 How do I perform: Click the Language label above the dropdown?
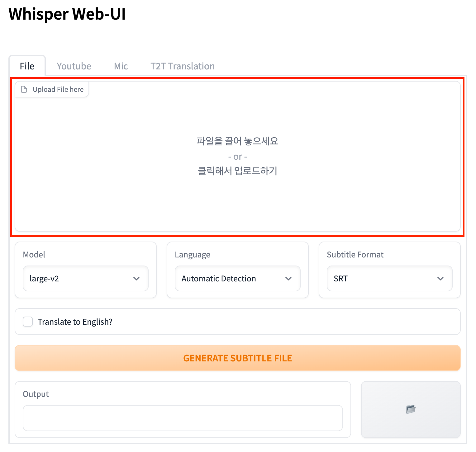pos(193,255)
